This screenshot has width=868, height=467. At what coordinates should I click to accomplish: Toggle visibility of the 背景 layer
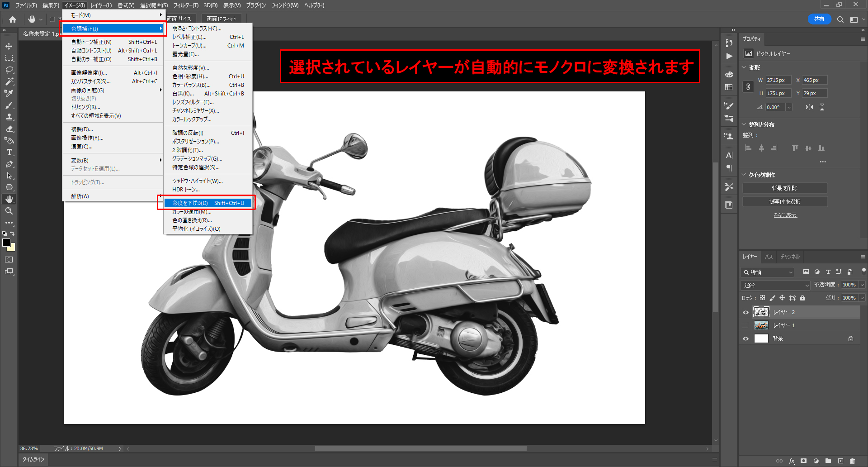(x=745, y=338)
